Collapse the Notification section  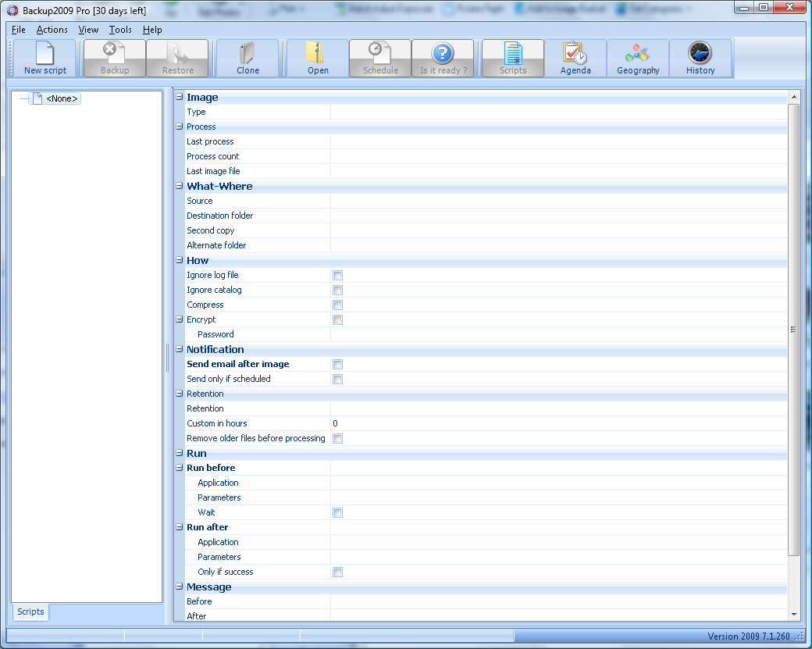[x=179, y=349]
